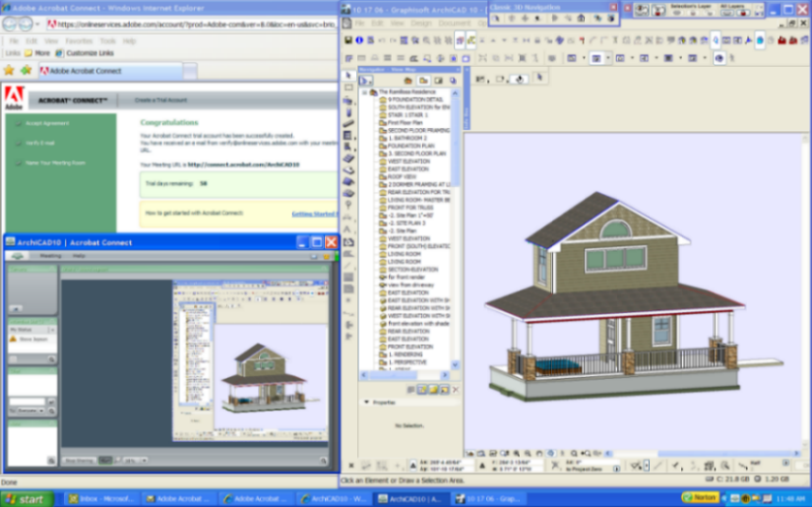Screen dimensions: 812x507
Task: Click the cyan globe icon in ArchiCAD toolbar
Action: (x=760, y=40)
